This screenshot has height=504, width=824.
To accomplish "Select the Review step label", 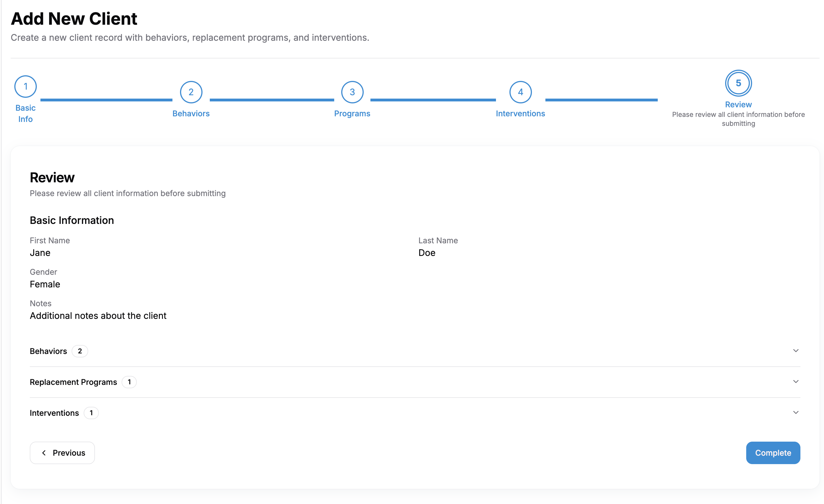I will point(738,105).
